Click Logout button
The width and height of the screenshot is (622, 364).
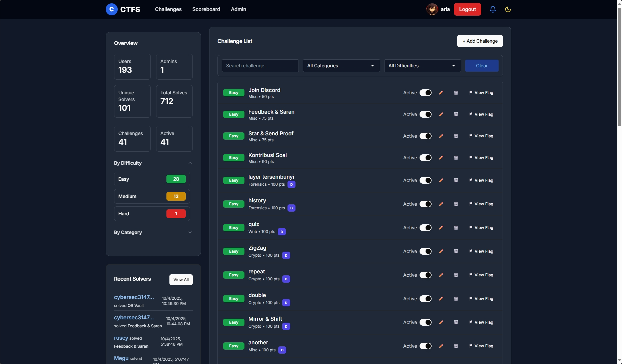(x=467, y=9)
